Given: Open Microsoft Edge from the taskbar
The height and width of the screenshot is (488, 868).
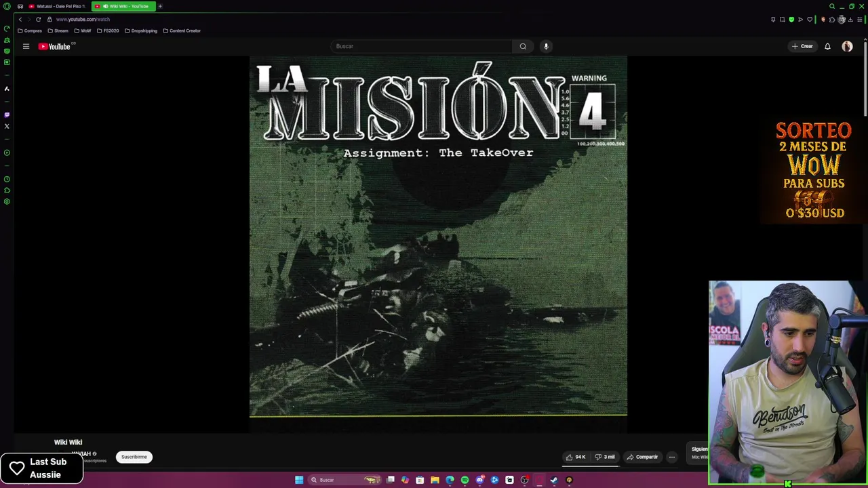Looking at the screenshot, I should click(x=450, y=480).
